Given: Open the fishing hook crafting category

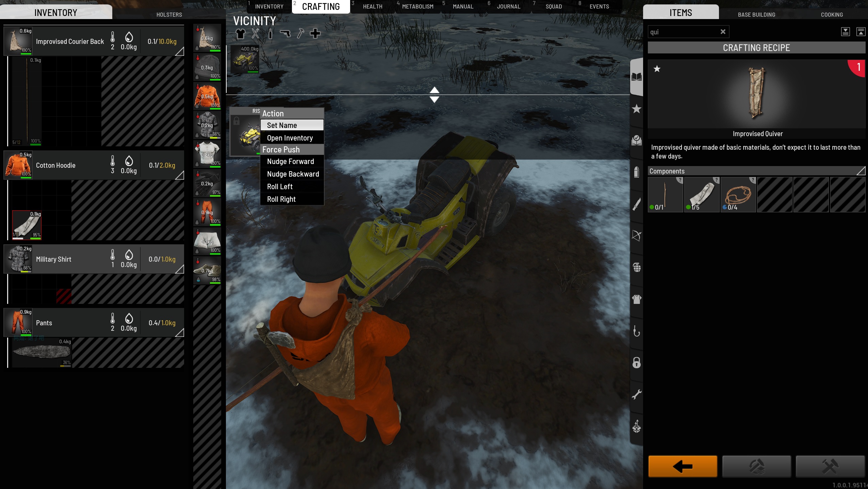Looking at the screenshot, I should coord(637,331).
